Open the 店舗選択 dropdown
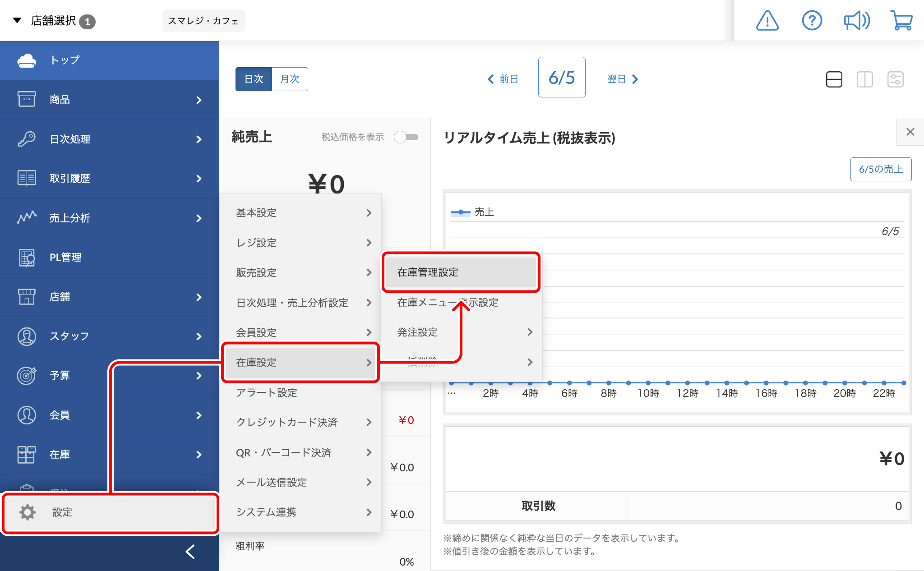Image resolution: width=924 pixels, height=571 pixels. tap(54, 21)
